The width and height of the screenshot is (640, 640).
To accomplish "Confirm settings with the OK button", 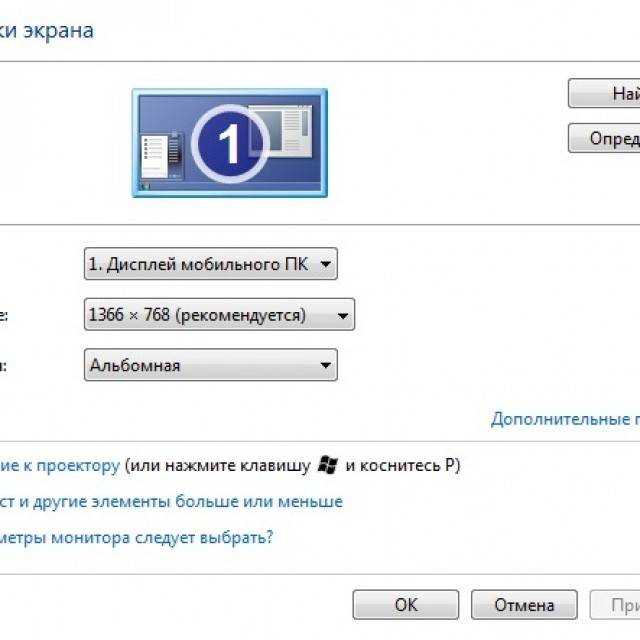I will (406, 604).
